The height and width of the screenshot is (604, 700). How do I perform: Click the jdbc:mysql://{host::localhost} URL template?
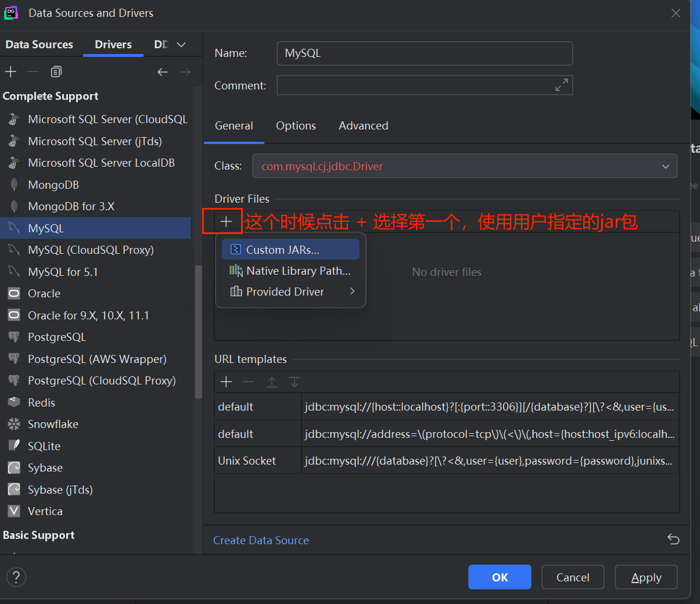[490, 407]
